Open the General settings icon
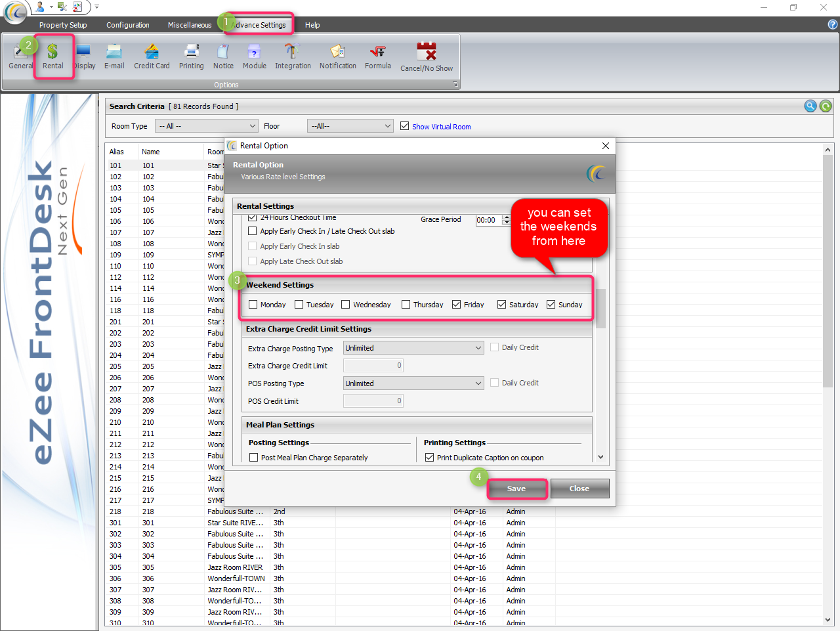 coord(20,57)
